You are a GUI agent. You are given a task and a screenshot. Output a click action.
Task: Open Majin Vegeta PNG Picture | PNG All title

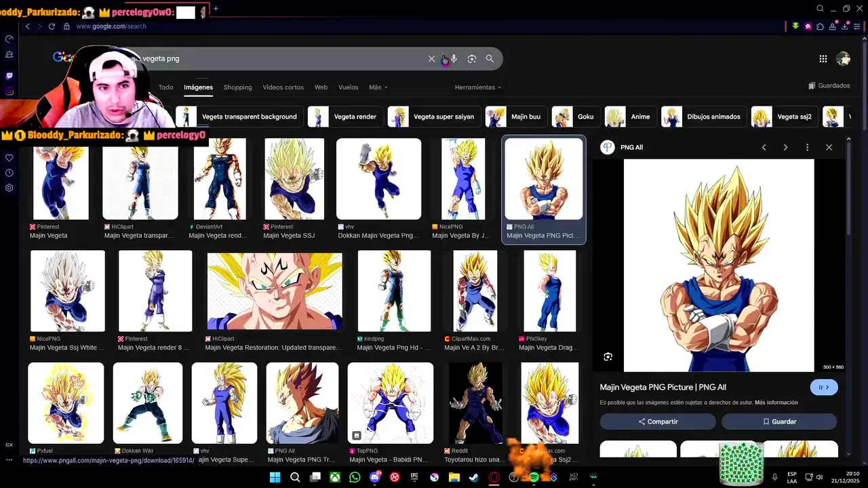pos(663,387)
